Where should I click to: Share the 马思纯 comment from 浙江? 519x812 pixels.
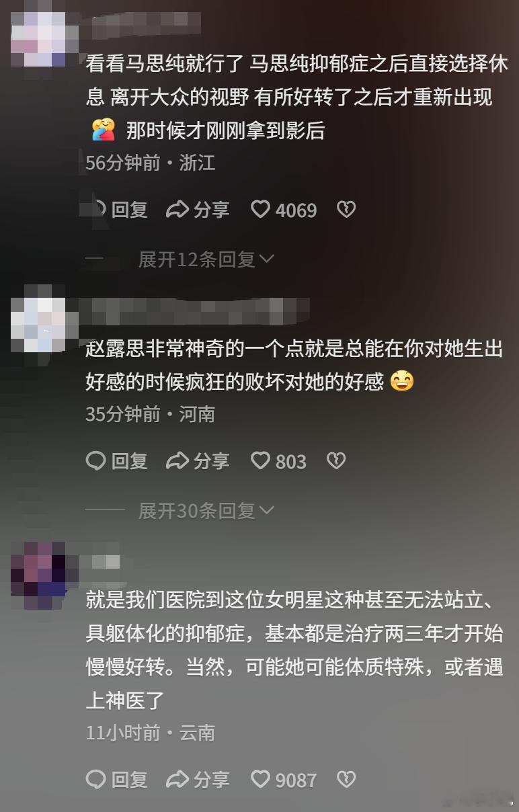(x=198, y=210)
